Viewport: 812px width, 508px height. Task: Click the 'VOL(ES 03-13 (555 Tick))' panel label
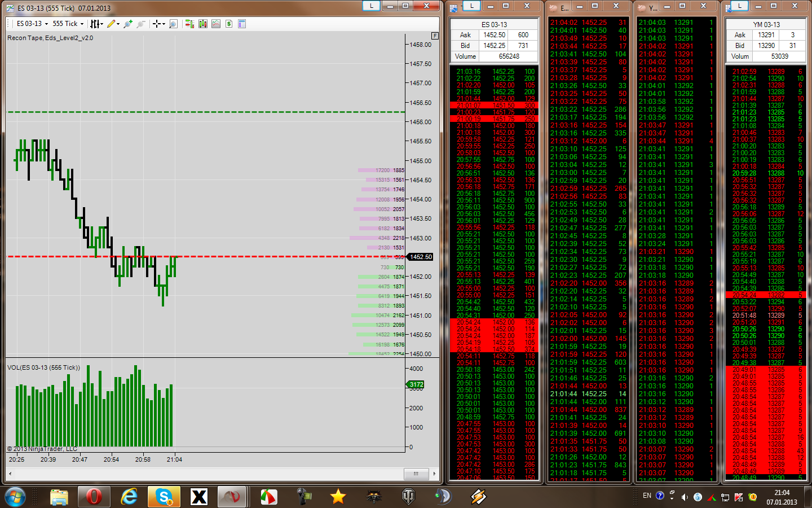coord(43,367)
